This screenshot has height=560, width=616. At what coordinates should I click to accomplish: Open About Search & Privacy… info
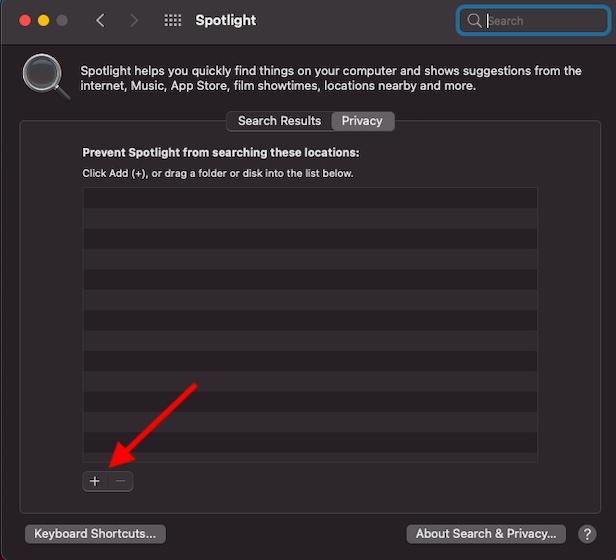[486, 534]
